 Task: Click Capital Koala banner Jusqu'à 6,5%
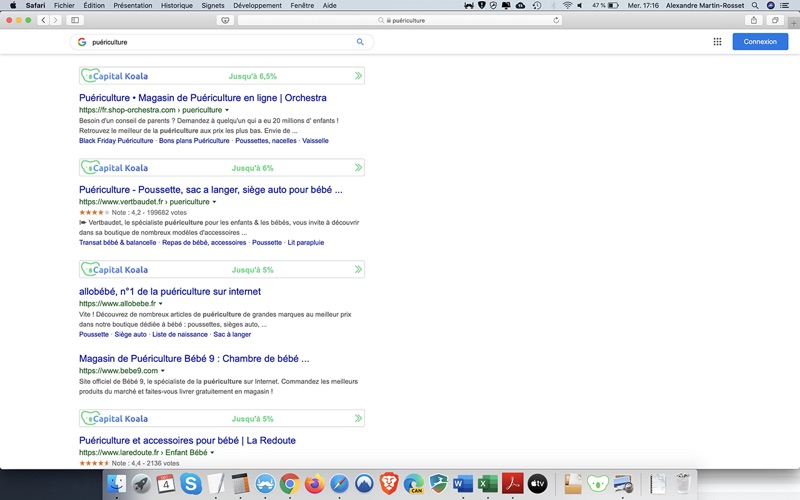[x=222, y=76]
